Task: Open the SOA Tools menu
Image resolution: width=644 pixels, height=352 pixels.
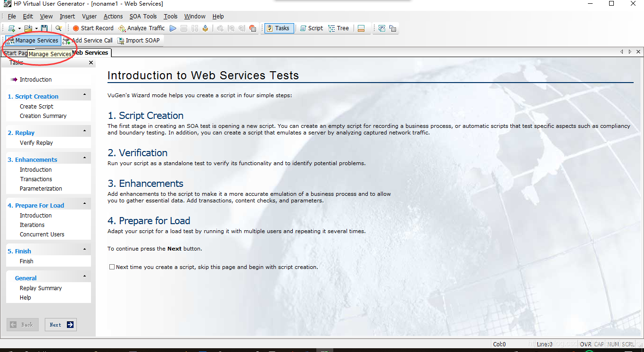Action: pyautogui.click(x=143, y=16)
